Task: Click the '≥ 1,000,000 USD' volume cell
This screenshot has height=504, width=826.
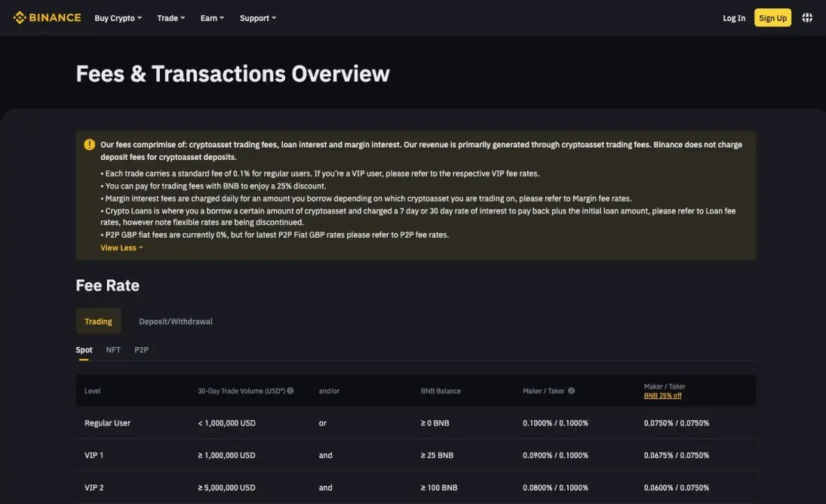Action: click(x=226, y=455)
